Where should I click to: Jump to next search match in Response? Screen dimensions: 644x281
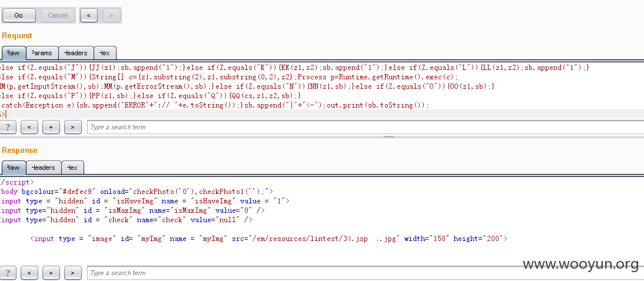(x=72, y=273)
